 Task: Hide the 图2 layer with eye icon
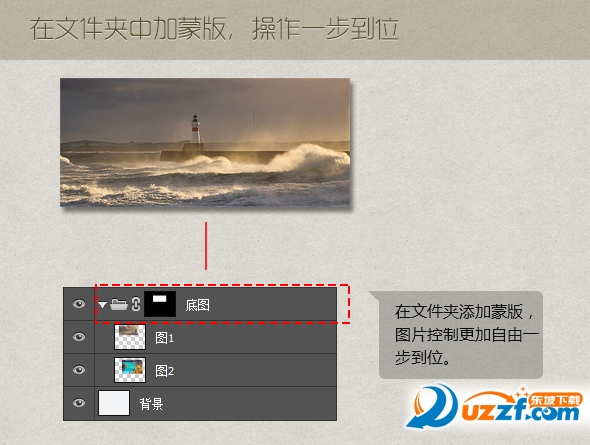[x=79, y=370]
